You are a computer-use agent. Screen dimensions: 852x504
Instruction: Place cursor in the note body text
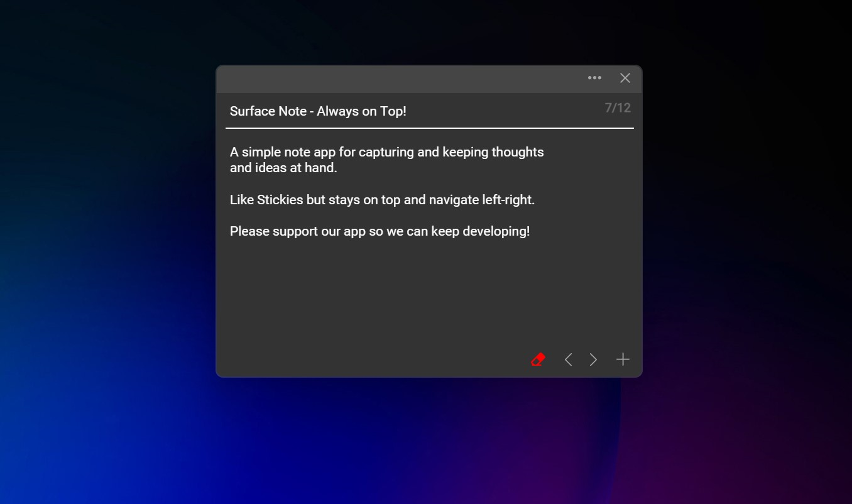coord(387,160)
